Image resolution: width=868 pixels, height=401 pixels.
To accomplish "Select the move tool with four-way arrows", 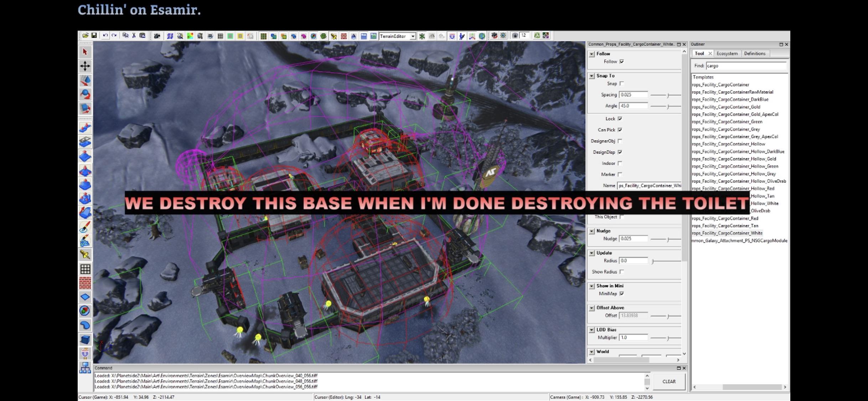I will tap(85, 66).
